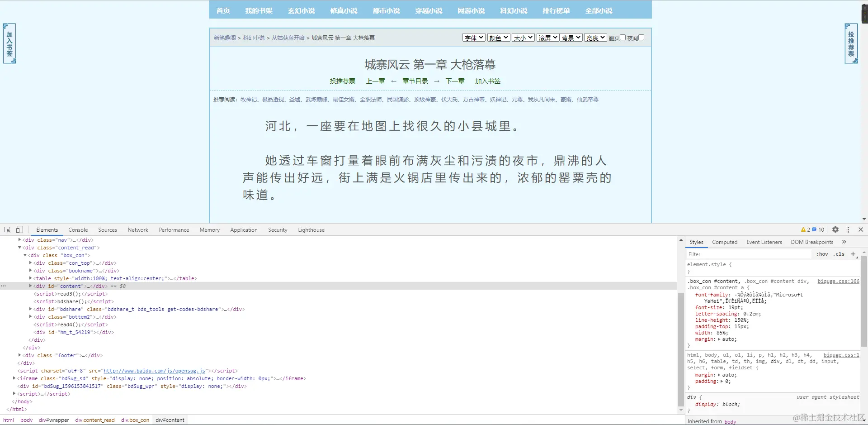This screenshot has width=868, height=425.
Task: Go to the 下一章 next chapter link
Action: tap(454, 81)
